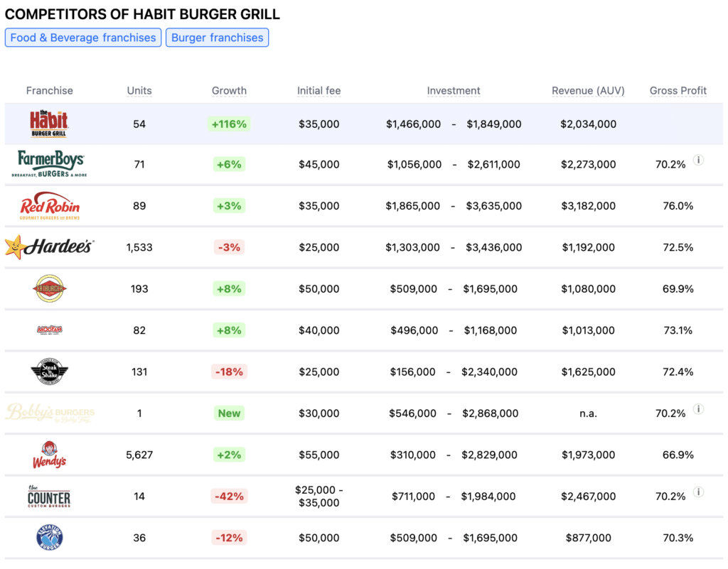This screenshot has width=728, height=569.
Task: Open the Bobby's Burgers logo
Action: (x=50, y=413)
